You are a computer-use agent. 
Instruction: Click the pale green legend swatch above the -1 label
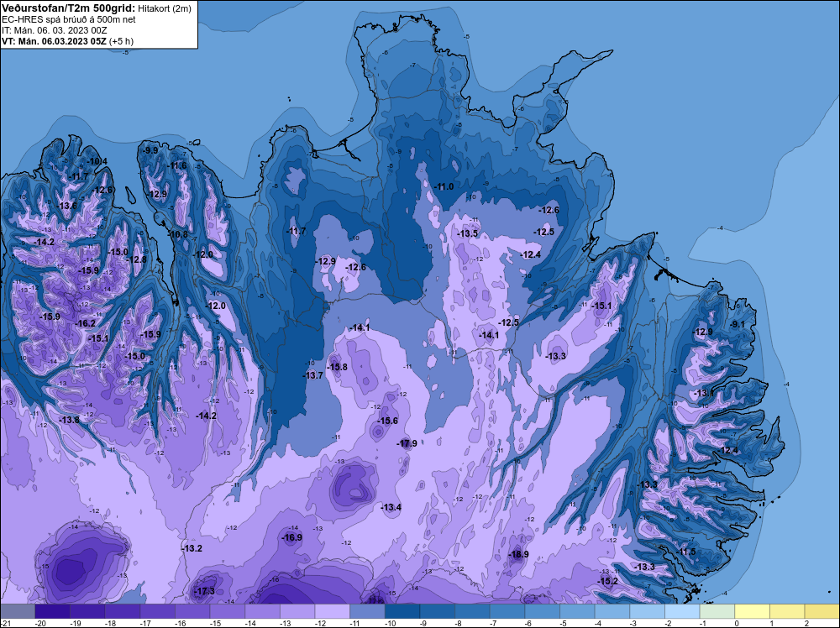tap(717, 611)
